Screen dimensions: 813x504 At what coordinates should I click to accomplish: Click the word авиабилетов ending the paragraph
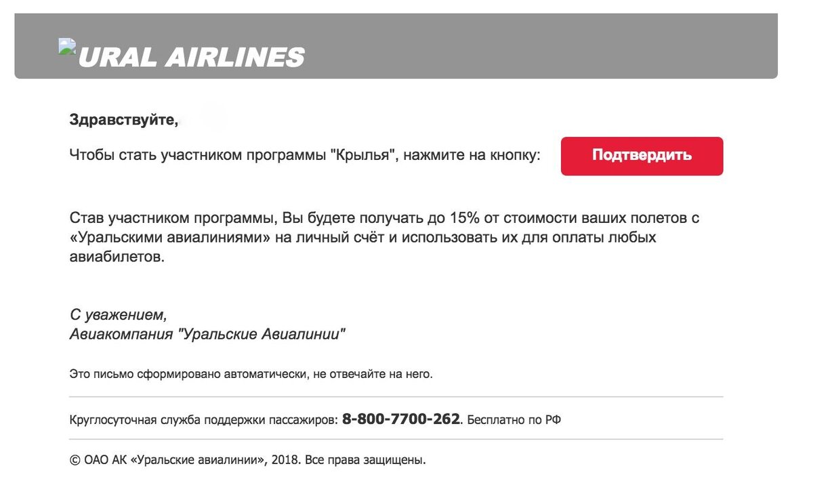117,257
